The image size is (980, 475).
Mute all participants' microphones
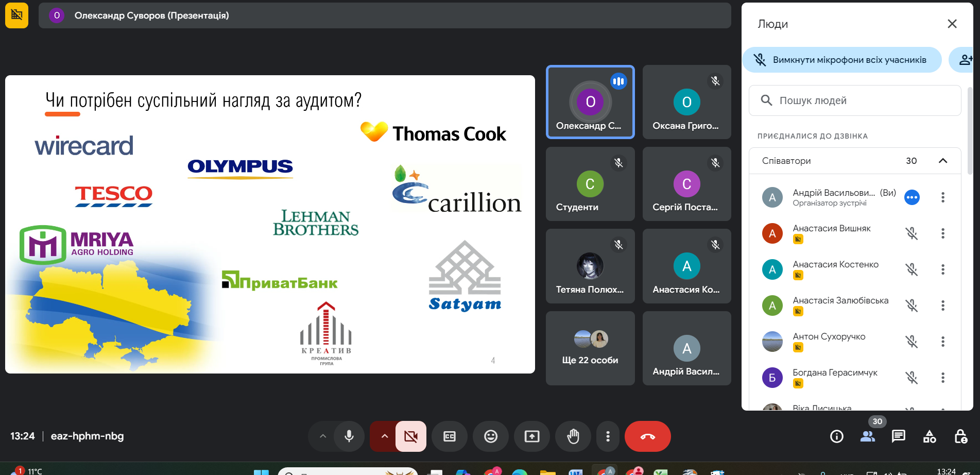click(842, 60)
